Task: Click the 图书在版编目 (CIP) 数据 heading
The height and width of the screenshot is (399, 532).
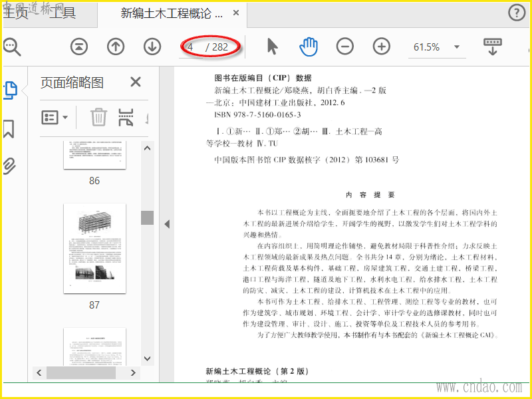Action: [x=263, y=78]
